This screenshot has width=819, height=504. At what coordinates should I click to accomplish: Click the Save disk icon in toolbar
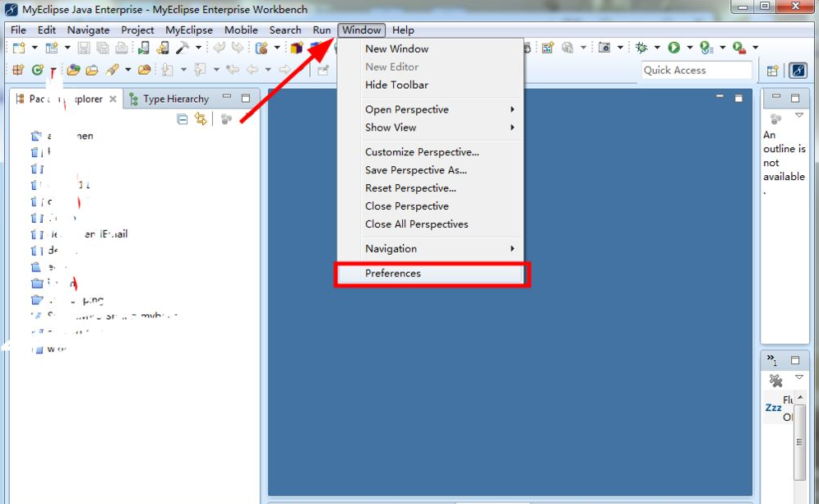click(x=84, y=48)
